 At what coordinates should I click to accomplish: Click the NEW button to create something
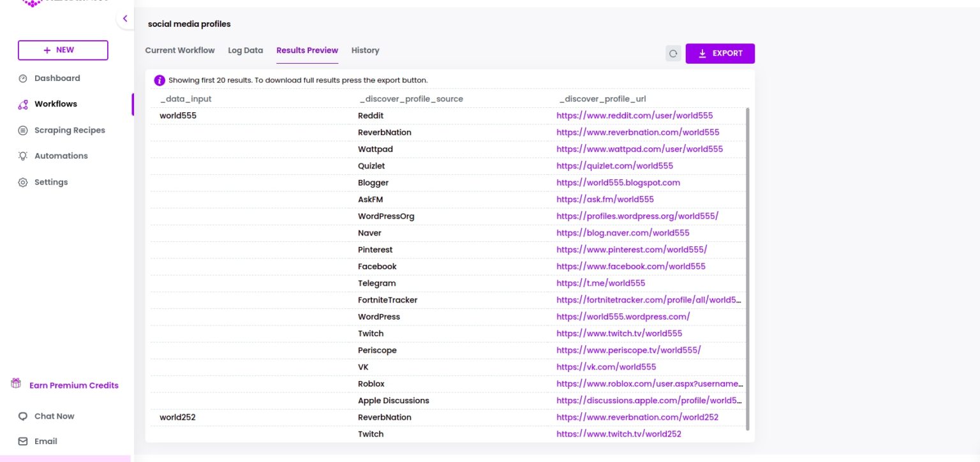pyautogui.click(x=63, y=50)
